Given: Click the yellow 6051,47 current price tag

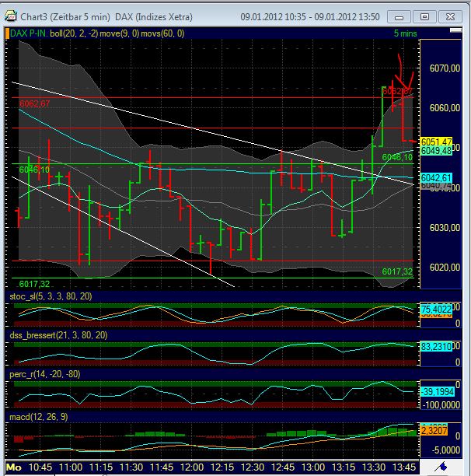Looking at the screenshot, I should point(435,142).
